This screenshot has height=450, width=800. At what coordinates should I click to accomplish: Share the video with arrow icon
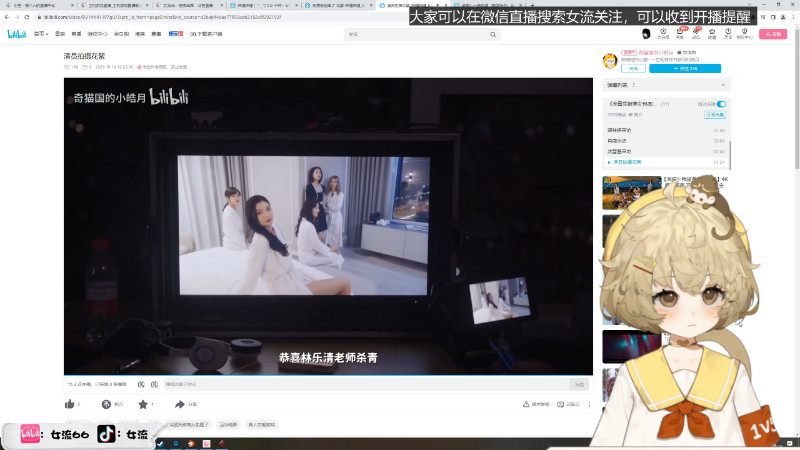coord(180,404)
